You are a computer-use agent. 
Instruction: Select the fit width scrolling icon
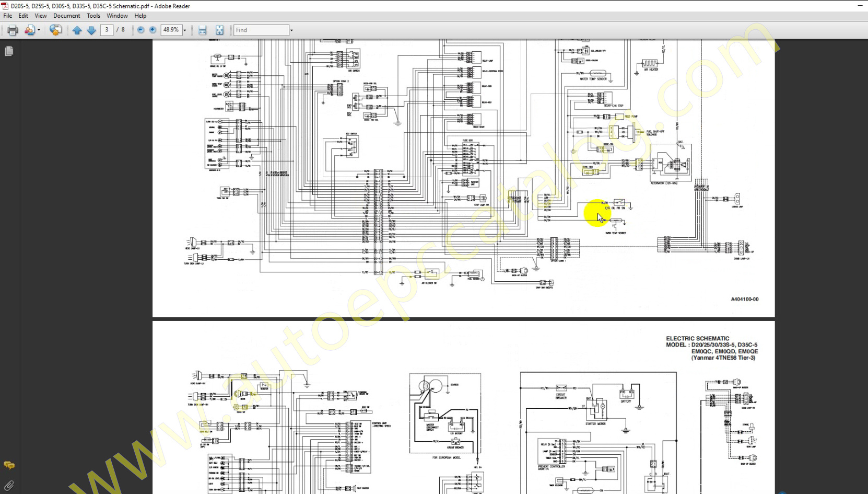click(x=203, y=30)
